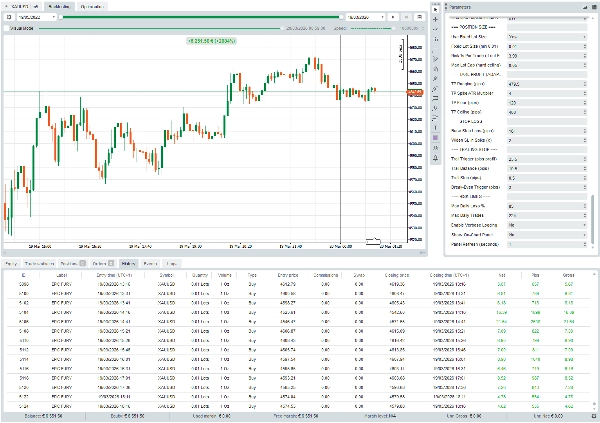Click the bell alert icon in chart toolbar
The image size is (600, 423).
pyautogui.click(x=435, y=157)
